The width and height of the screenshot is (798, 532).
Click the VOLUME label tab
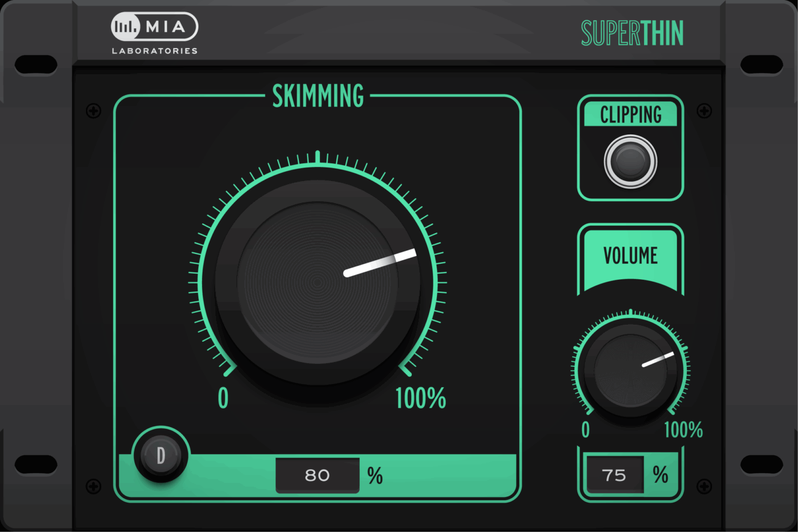pos(630,256)
